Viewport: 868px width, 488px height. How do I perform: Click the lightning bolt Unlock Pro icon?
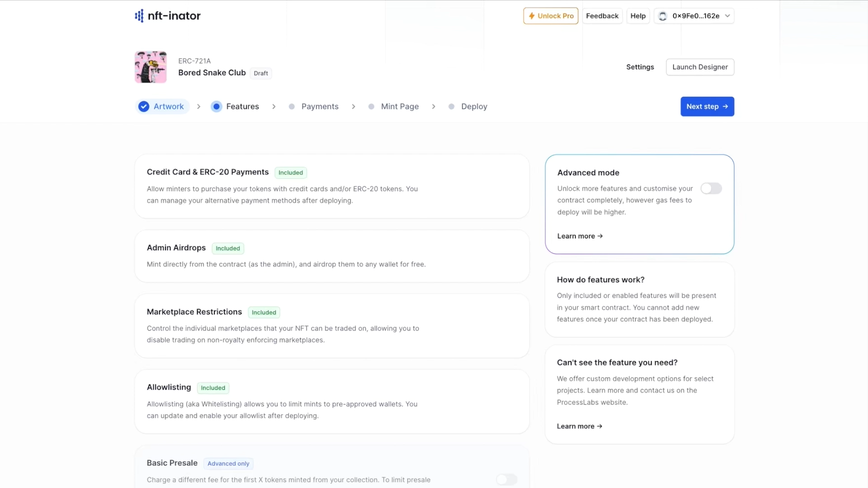(x=532, y=16)
